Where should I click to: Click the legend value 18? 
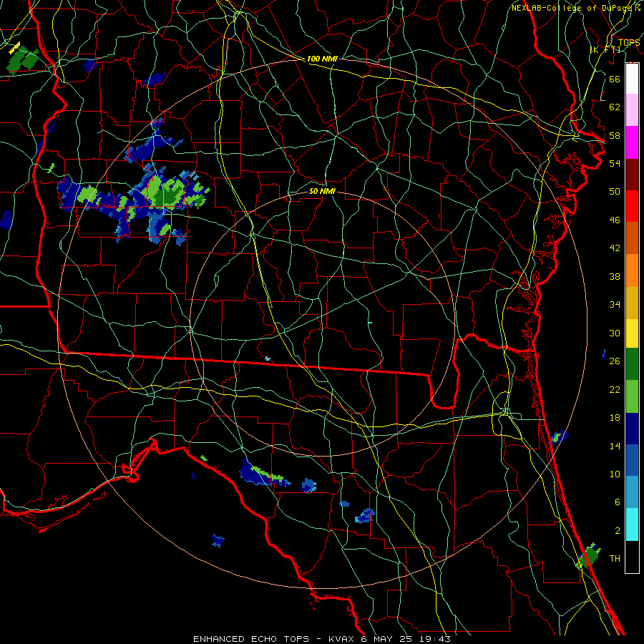615,418
